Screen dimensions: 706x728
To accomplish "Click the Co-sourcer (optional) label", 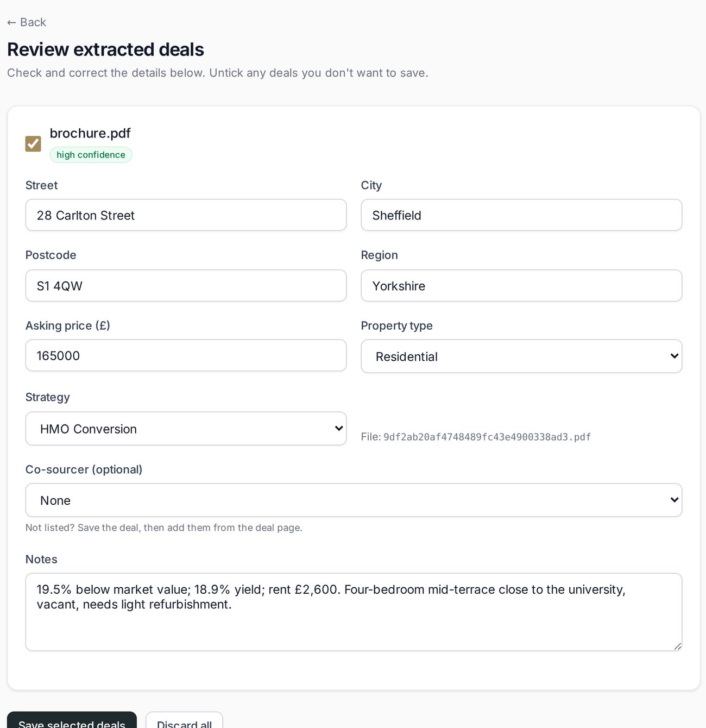I will 84,469.
